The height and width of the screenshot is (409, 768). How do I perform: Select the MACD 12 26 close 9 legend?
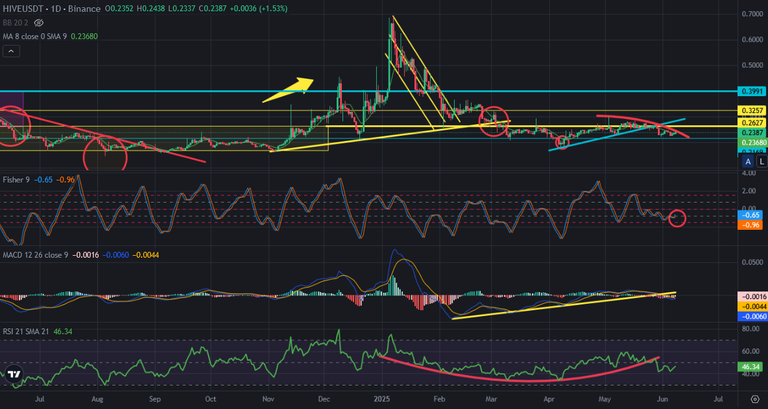(37, 255)
